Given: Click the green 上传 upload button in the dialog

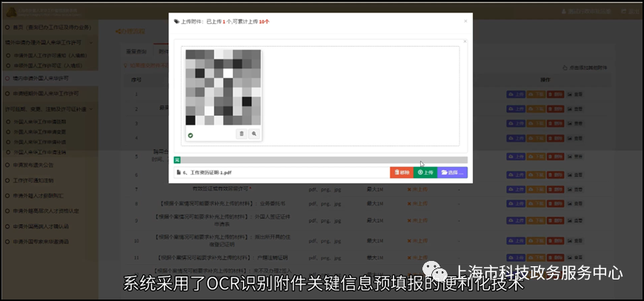Looking at the screenshot, I should [425, 173].
